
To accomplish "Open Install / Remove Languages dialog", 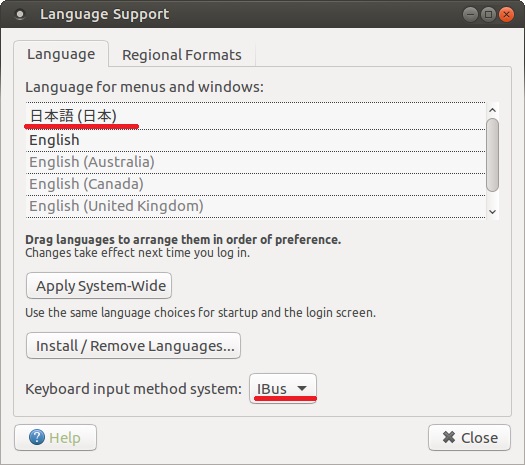I will pos(133,345).
